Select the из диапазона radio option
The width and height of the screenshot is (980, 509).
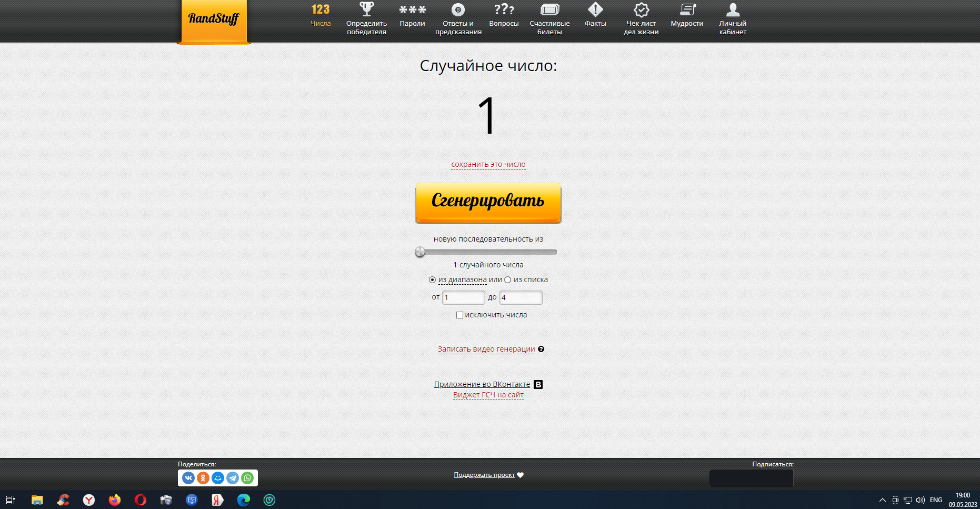tap(432, 280)
